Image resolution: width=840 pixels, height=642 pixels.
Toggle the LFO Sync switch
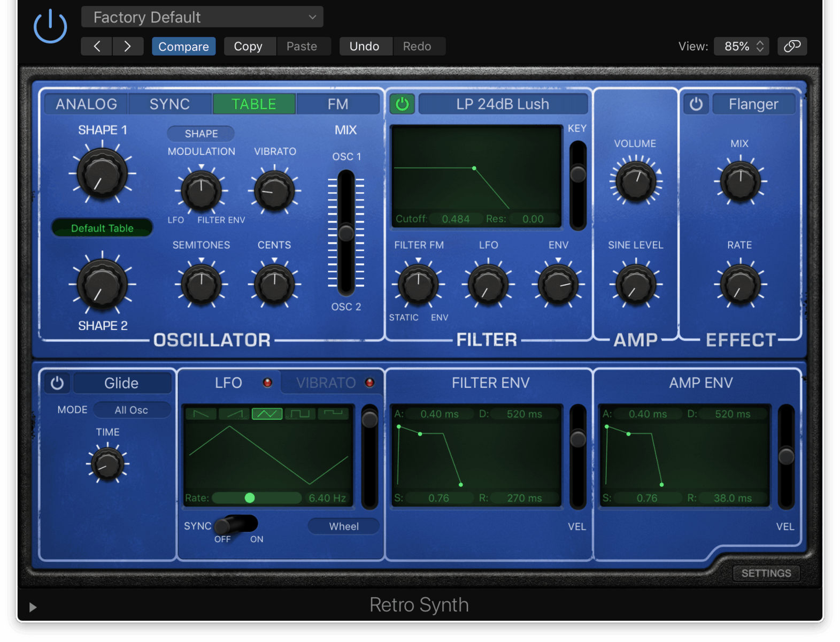[236, 524]
